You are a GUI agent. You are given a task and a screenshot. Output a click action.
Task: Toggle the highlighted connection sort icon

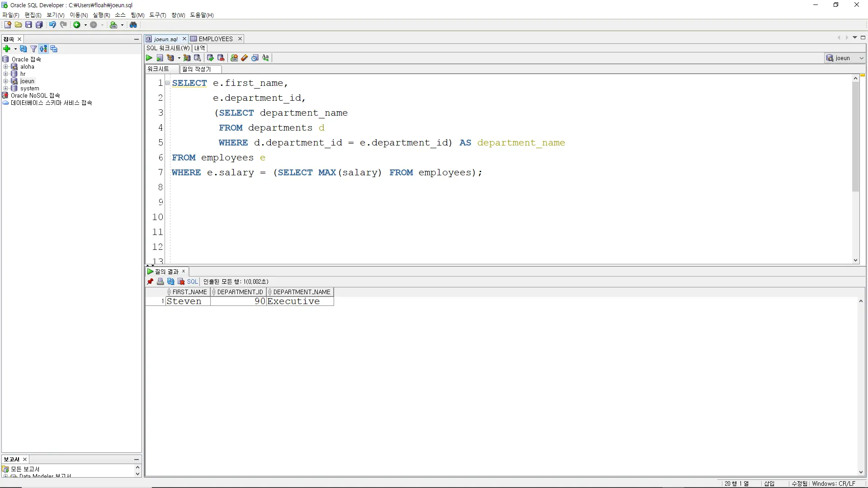pos(43,49)
